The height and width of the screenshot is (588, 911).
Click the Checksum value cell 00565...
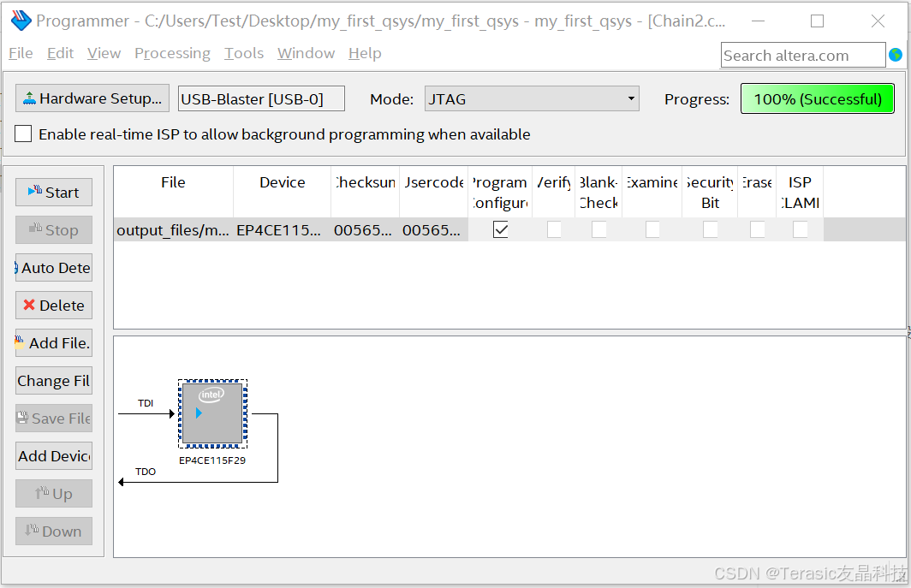point(365,230)
